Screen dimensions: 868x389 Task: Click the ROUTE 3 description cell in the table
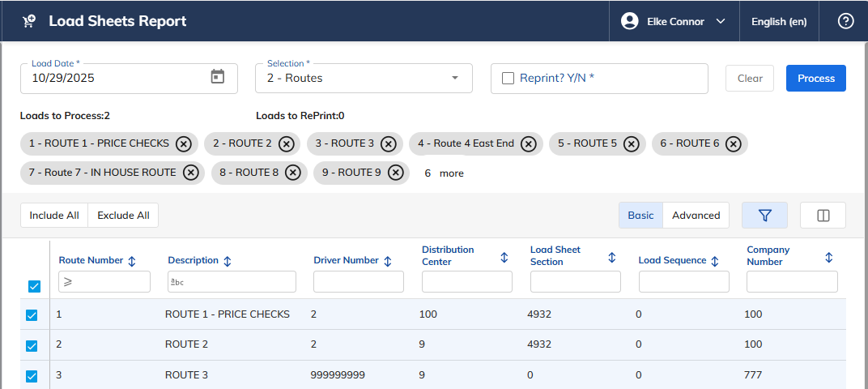tap(186, 375)
